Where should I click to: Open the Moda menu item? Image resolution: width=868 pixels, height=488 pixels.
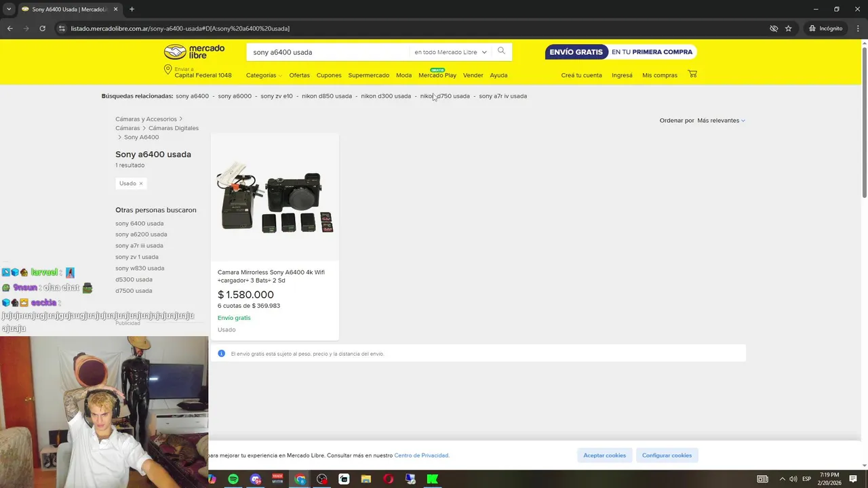(403, 75)
